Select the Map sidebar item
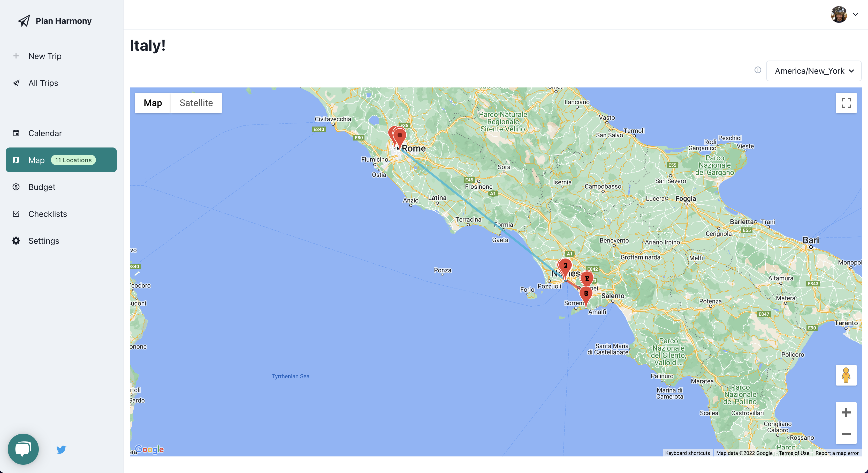 (x=61, y=160)
